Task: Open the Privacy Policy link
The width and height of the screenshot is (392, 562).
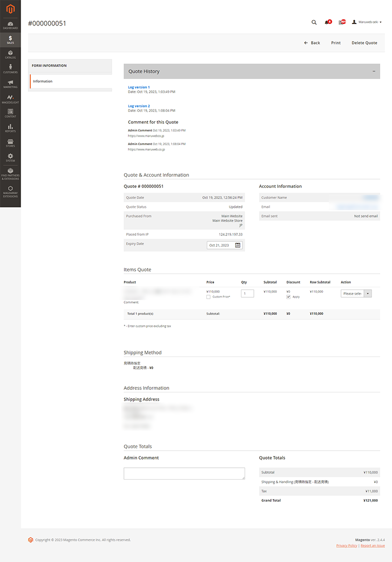Action: [x=346, y=545]
